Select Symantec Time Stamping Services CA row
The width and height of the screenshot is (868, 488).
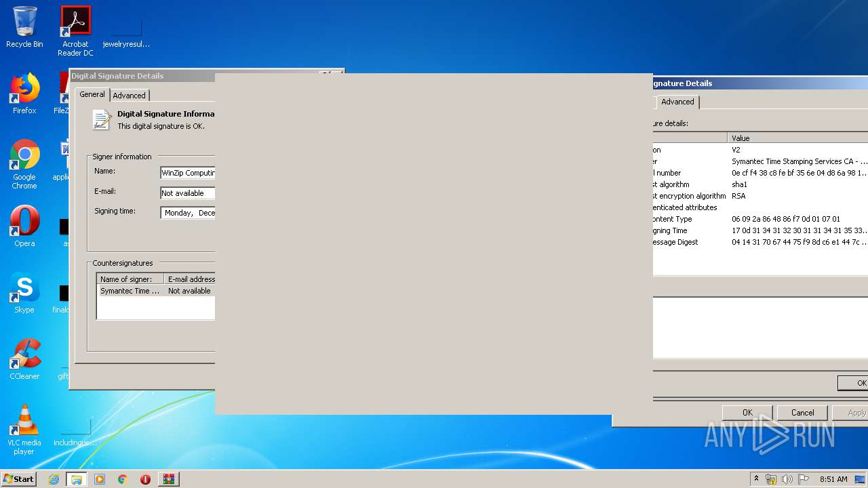click(x=760, y=161)
